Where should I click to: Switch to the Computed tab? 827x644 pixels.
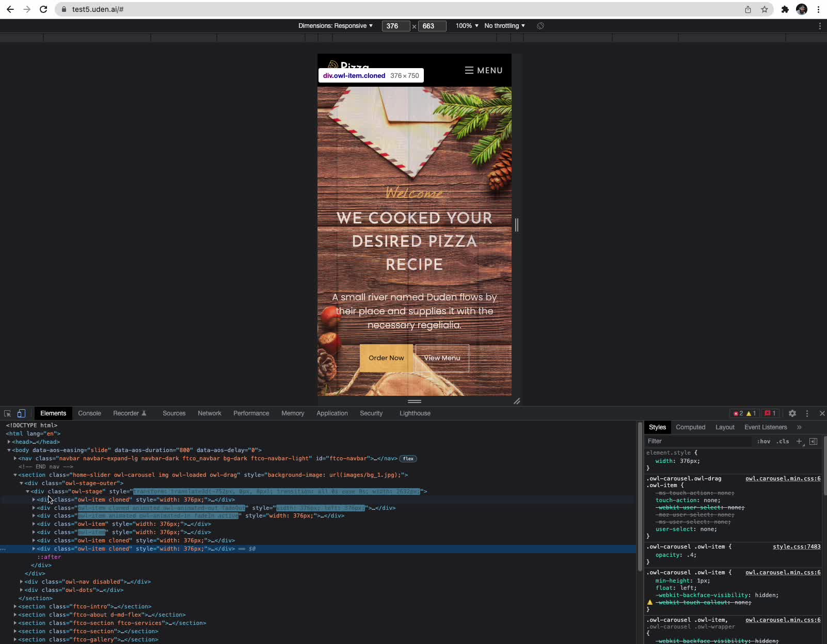point(691,427)
